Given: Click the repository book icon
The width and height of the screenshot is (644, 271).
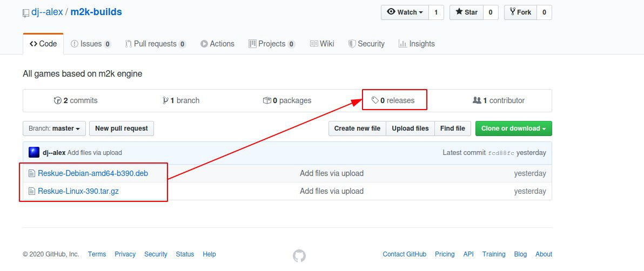Looking at the screenshot, I should point(26,12).
